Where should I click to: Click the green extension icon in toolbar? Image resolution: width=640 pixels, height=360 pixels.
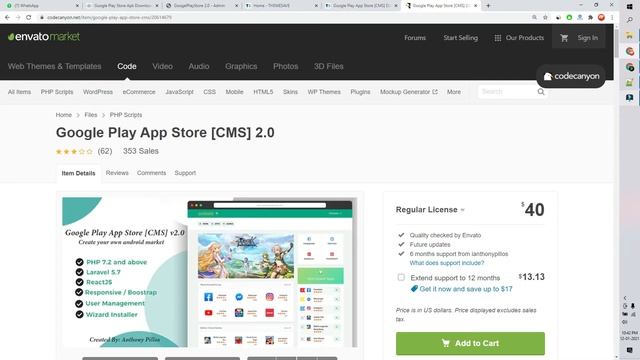(569, 18)
